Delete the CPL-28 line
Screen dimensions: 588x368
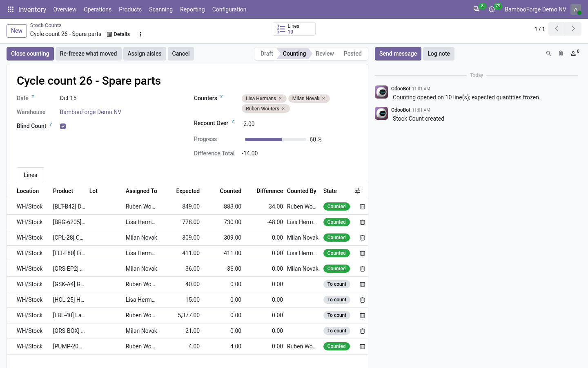(362, 238)
